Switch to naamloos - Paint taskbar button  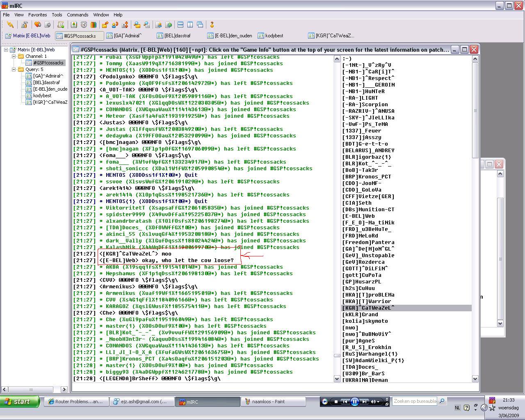coord(273,402)
